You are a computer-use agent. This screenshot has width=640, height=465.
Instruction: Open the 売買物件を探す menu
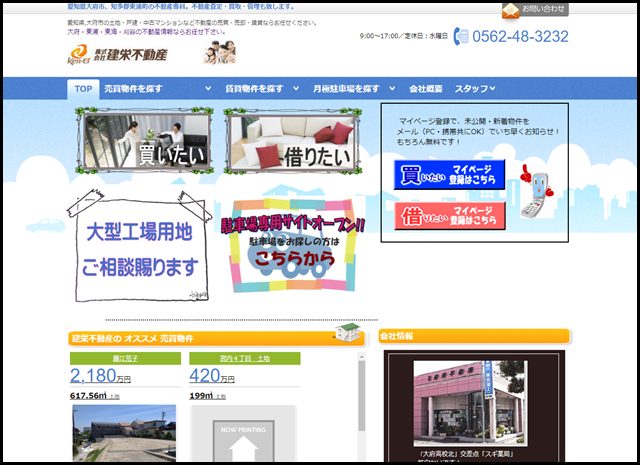point(133,89)
